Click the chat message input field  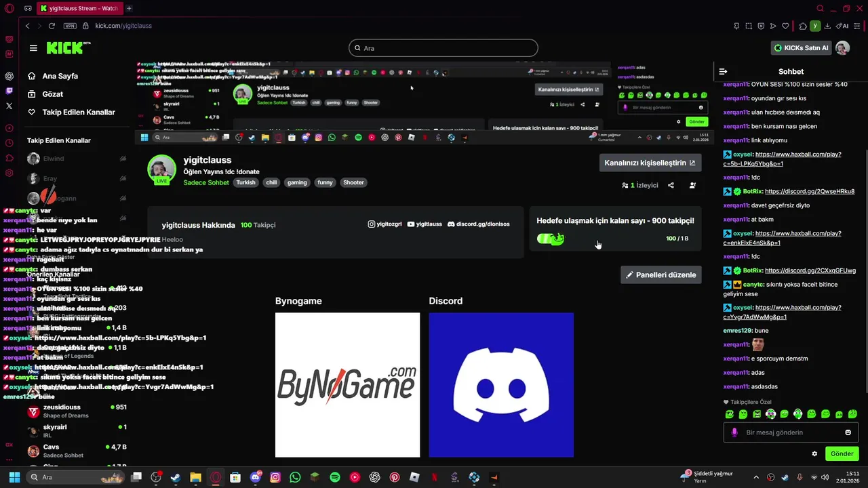coord(791,432)
